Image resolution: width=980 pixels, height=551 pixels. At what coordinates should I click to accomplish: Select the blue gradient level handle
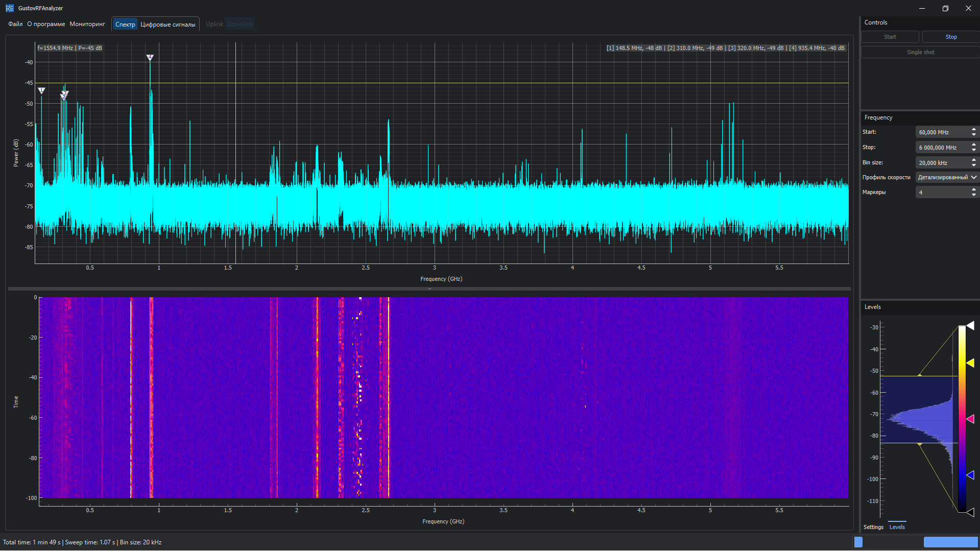click(x=970, y=475)
